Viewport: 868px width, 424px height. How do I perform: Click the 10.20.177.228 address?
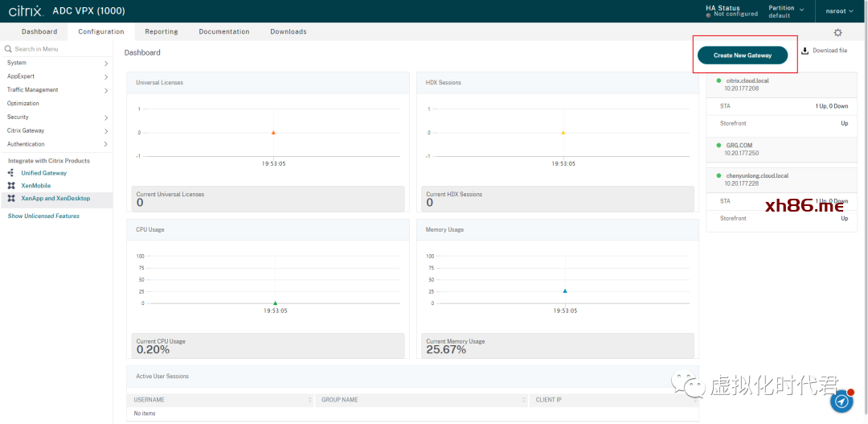(x=742, y=183)
